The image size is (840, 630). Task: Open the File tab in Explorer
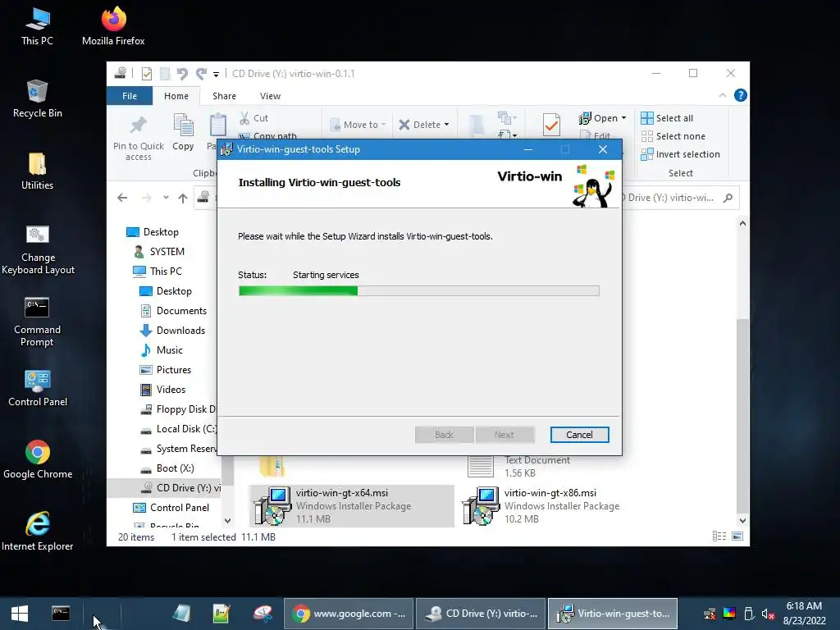(x=130, y=96)
